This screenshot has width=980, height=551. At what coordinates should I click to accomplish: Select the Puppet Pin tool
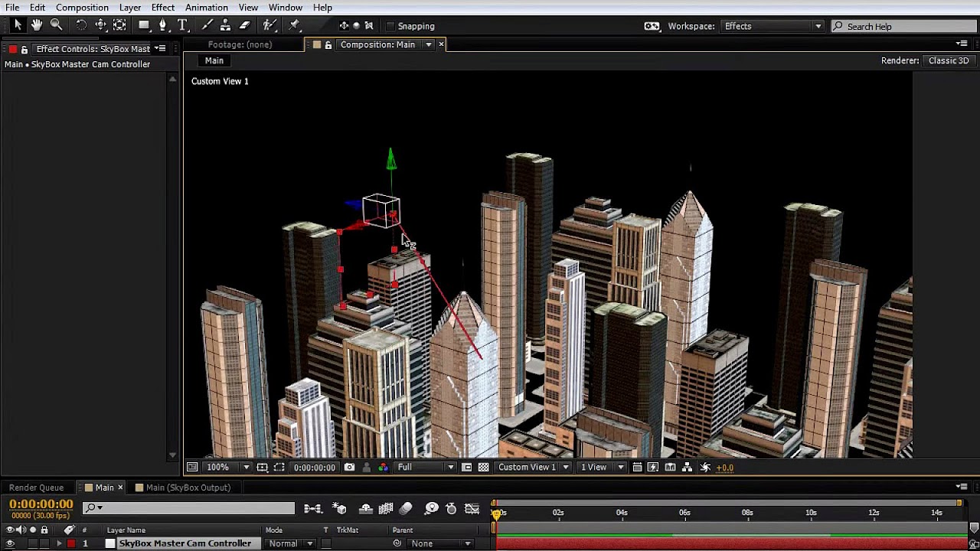pyautogui.click(x=293, y=24)
